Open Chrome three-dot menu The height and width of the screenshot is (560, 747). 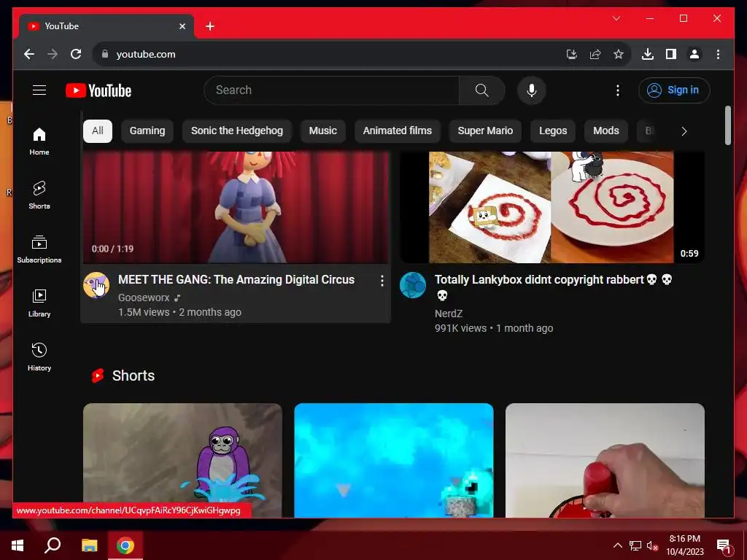pyautogui.click(x=718, y=54)
